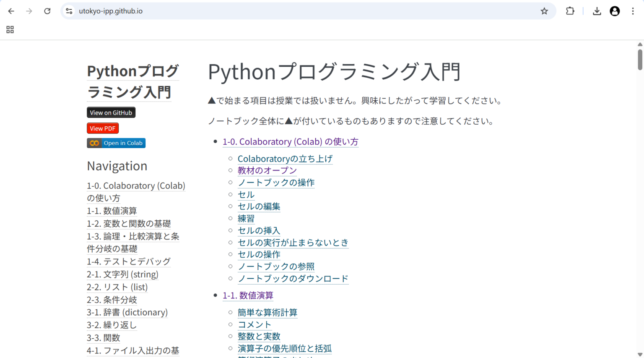The width and height of the screenshot is (644, 358).
Task: Follow the 演算子の優先順位と括弧 link
Action: pyautogui.click(x=284, y=348)
